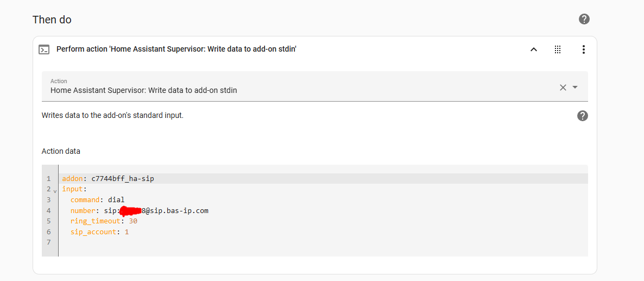The width and height of the screenshot is (644, 281).
Task: Click the 'input:' key in the editor
Action: [73, 189]
